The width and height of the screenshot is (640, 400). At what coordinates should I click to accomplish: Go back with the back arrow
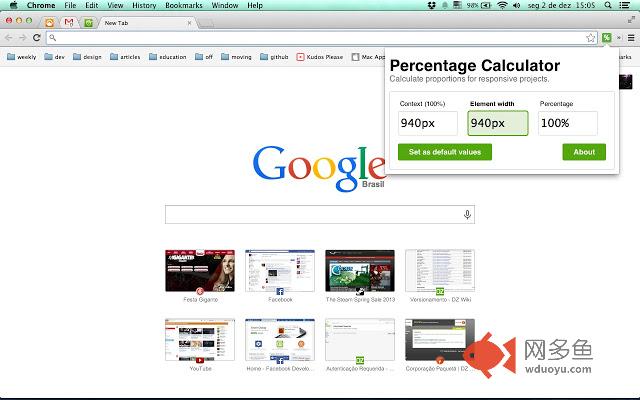click(9, 38)
